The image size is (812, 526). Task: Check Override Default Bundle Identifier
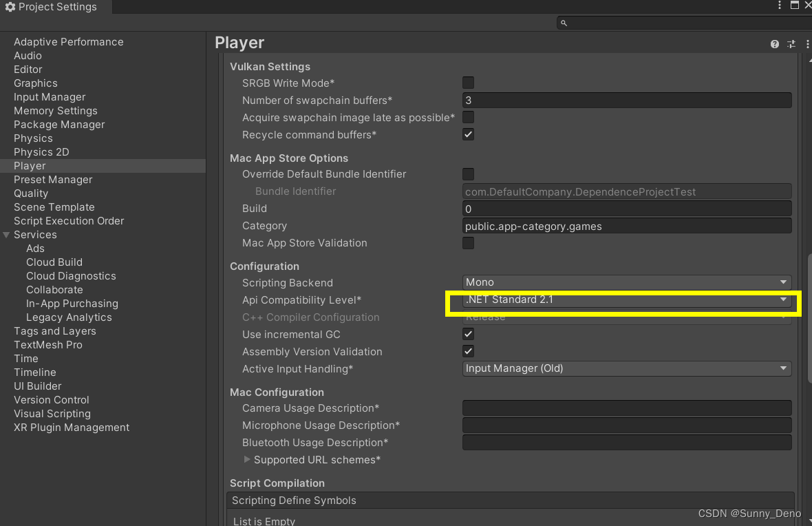468,173
